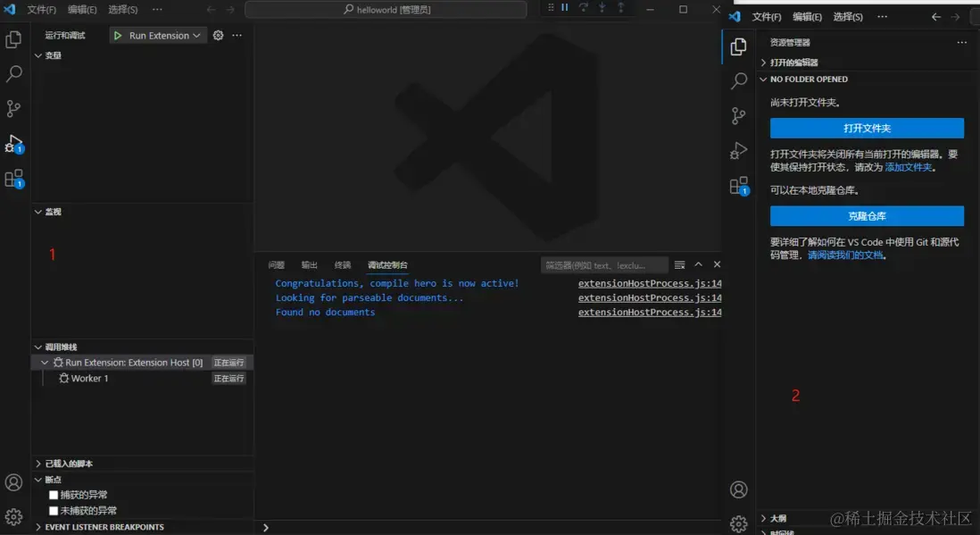Screen dimensions: 980x535
Task: Clear debug console with list icon
Action: point(679,264)
